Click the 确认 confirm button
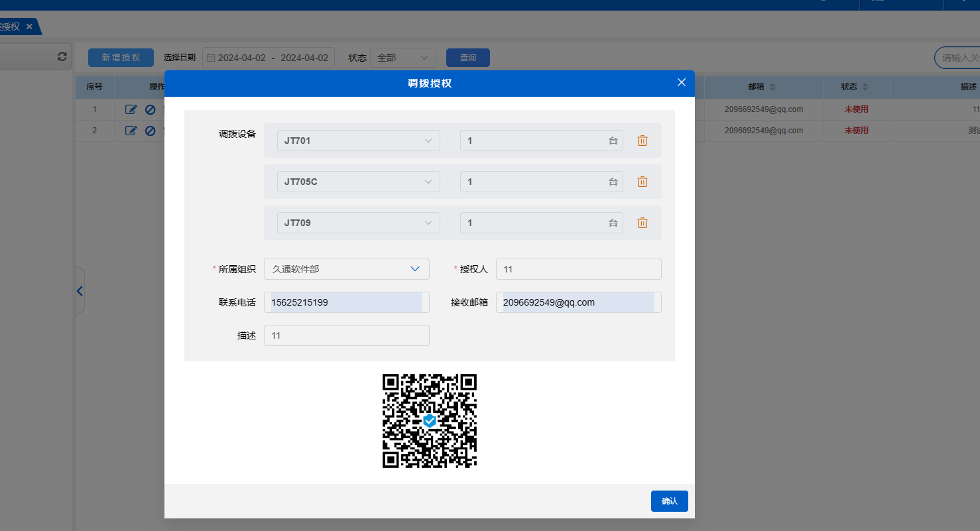This screenshot has height=531, width=980. (669, 501)
